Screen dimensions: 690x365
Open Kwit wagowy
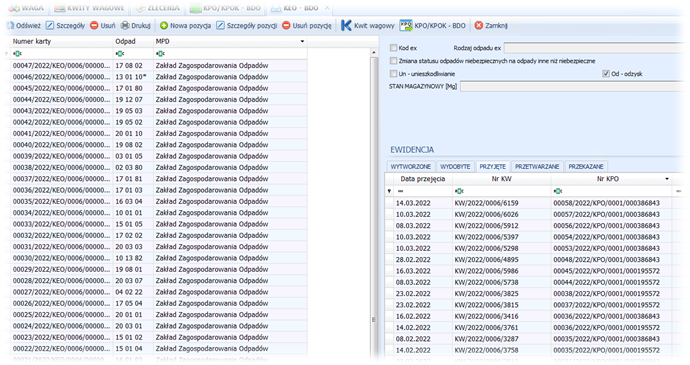pos(367,26)
